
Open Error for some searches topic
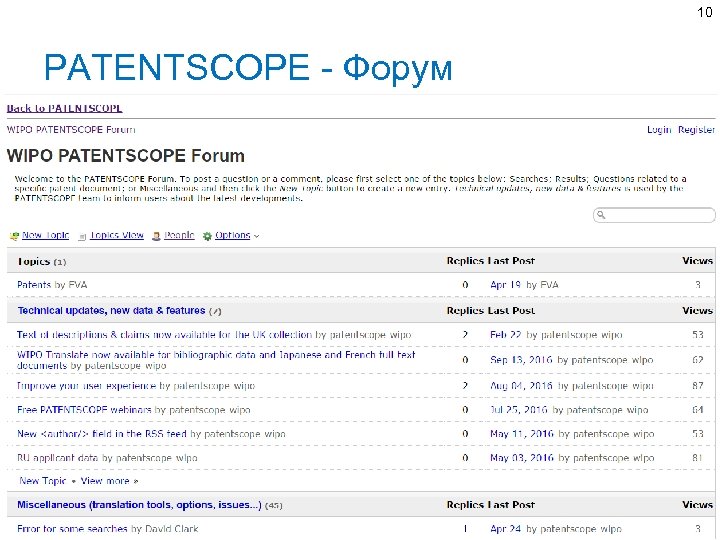[72, 529]
